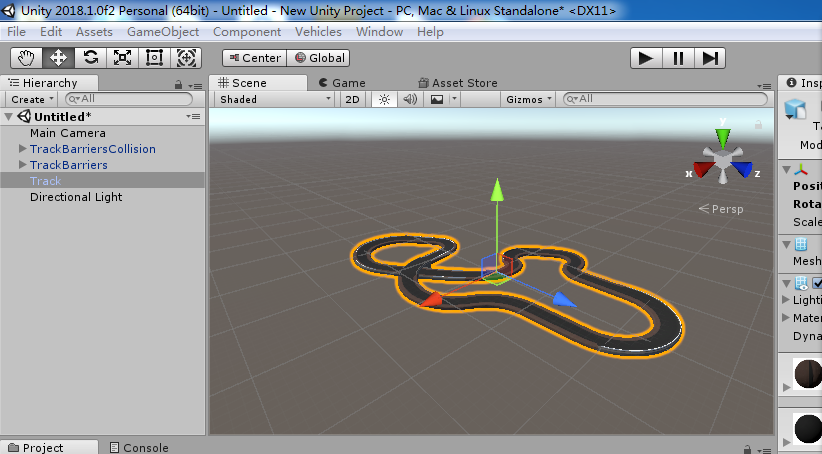Select the Hand tool in toolbar
Image resolution: width=822 pixels, height=454 pixels.
click(x=26, y=58)
